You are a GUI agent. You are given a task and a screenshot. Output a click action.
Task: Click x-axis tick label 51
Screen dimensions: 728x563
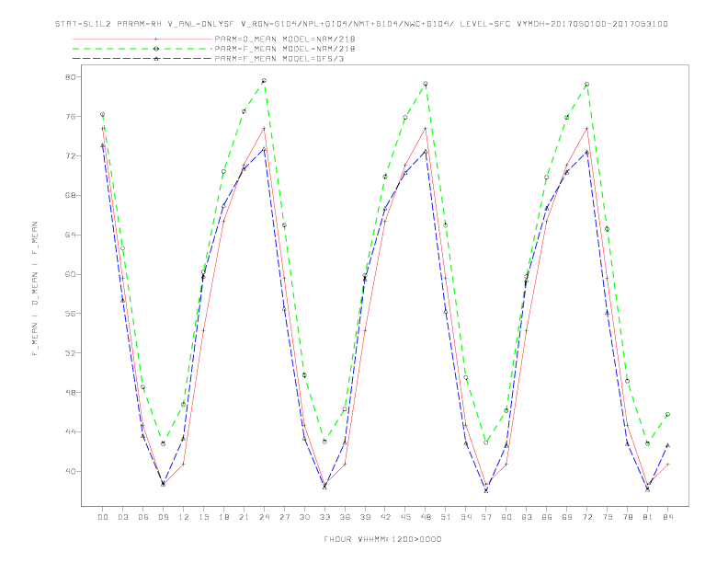click(x=446, y=517)
